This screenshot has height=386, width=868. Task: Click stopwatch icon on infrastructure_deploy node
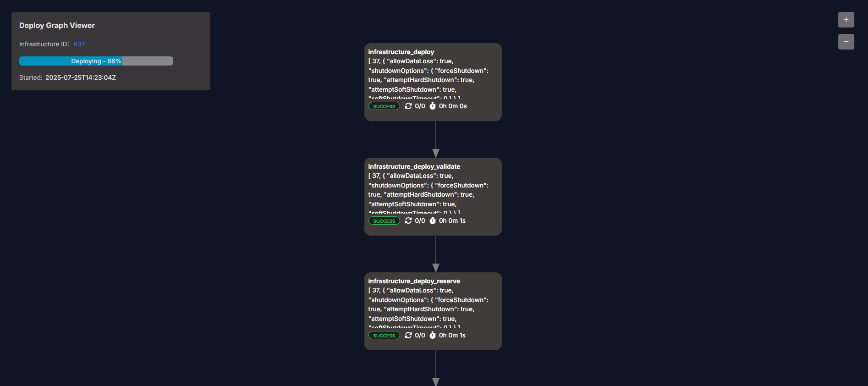click(x=432, y=106)
